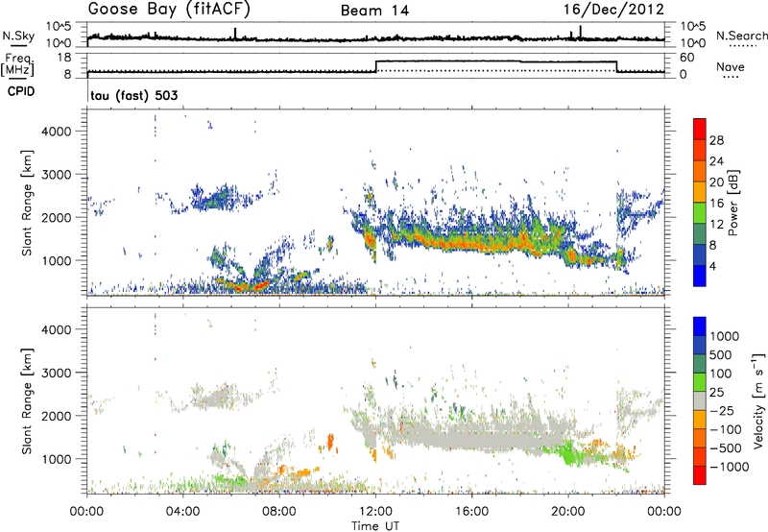The image size is (768, 532).
Task: Click the "25" label on velocity colorbar
Action: [x=716, y=392]
